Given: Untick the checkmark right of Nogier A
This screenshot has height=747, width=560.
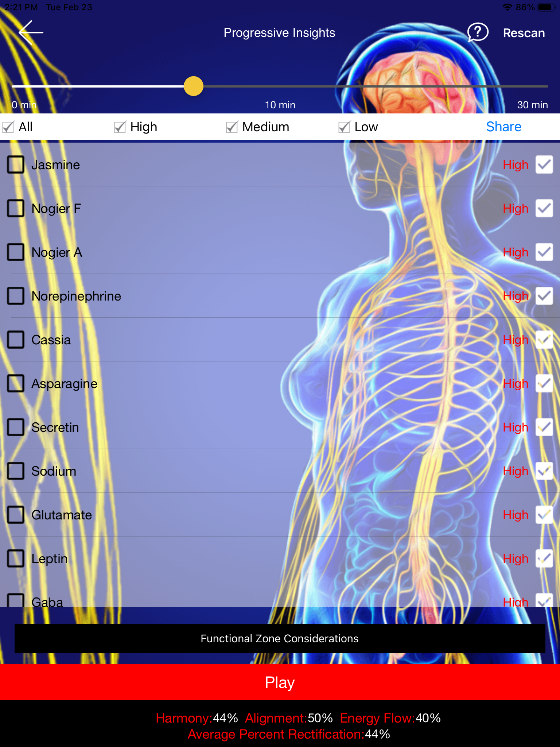Looking at the screenshot, I should 544,252.
